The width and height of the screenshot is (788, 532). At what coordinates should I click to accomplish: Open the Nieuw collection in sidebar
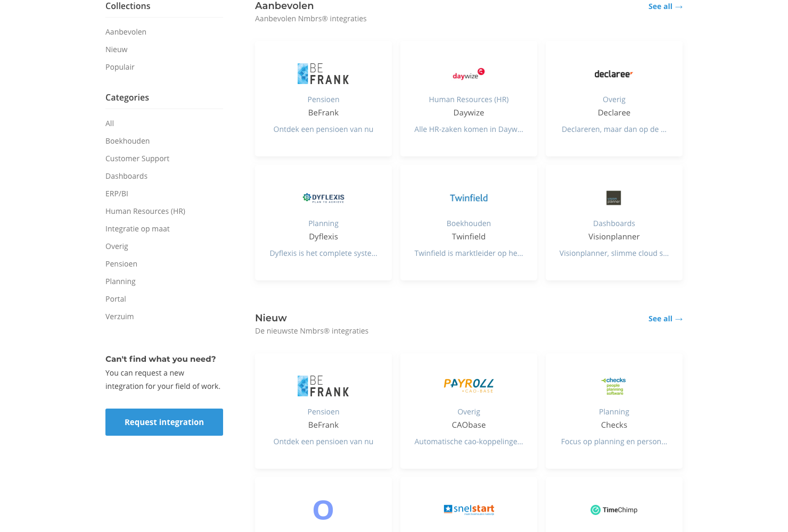pyautogui.click(x=116, y=49)
